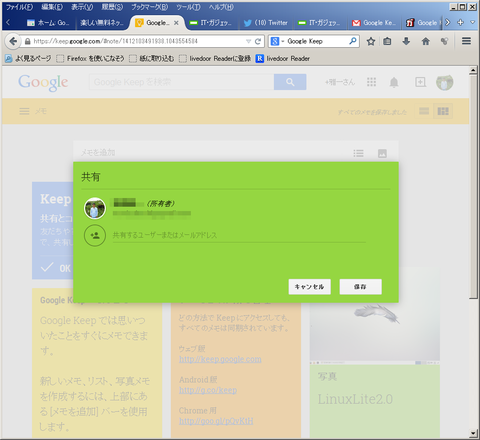
Task: Click the OK checkmark on Keep welcome note
Action: coord(55,268)
